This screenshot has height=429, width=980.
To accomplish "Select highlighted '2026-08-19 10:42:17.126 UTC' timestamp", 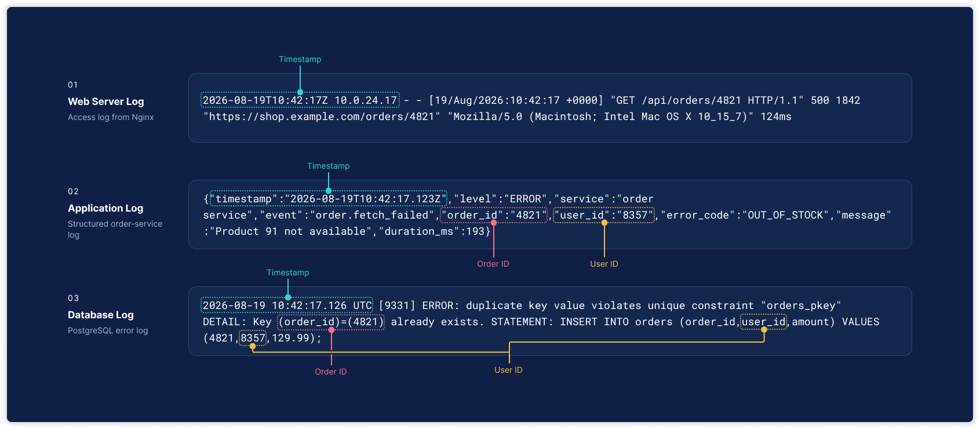I will 287,305.
